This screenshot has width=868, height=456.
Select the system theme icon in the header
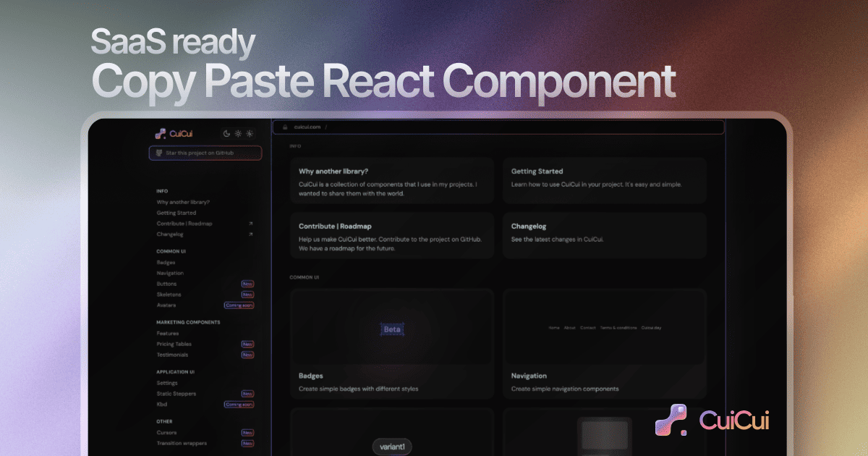pyautogui.click(x=249, y=133)
